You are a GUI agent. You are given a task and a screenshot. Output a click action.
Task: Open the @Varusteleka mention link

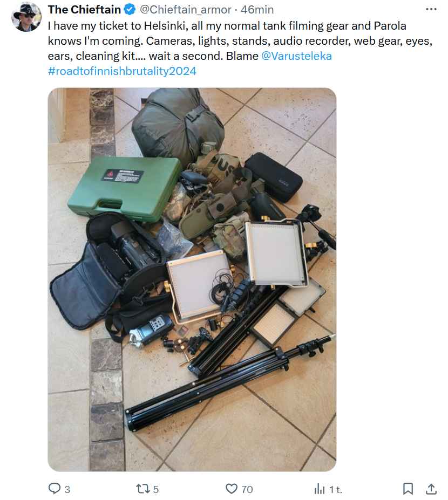(x=296, y=56)
